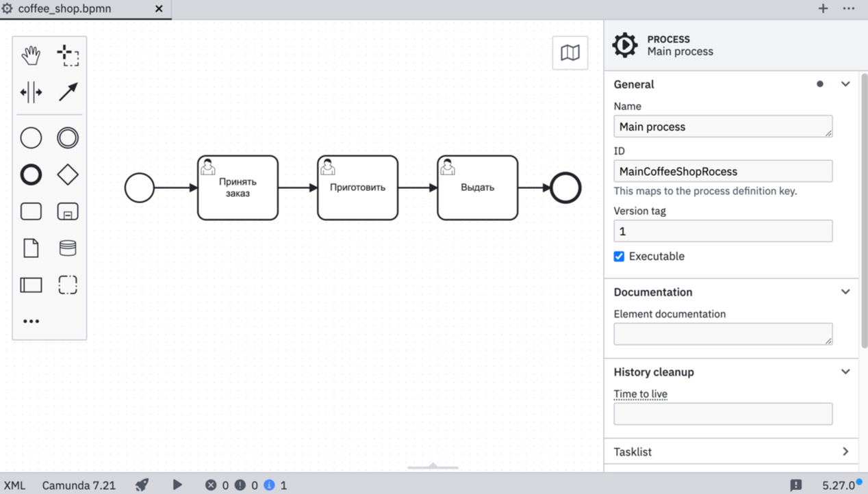Viewport: 868px width, 494px height.
Task: Click the Version tag input field
Action: 723,231
